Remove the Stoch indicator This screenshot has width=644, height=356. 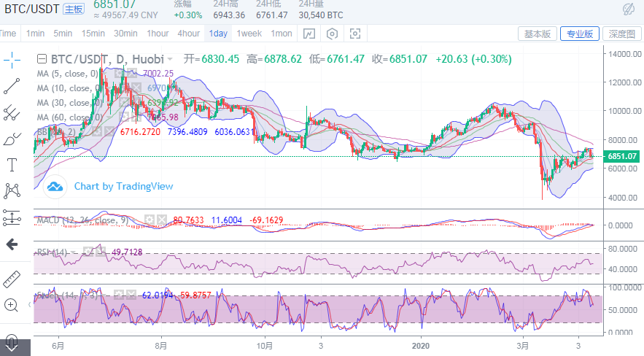click(131, 295)
